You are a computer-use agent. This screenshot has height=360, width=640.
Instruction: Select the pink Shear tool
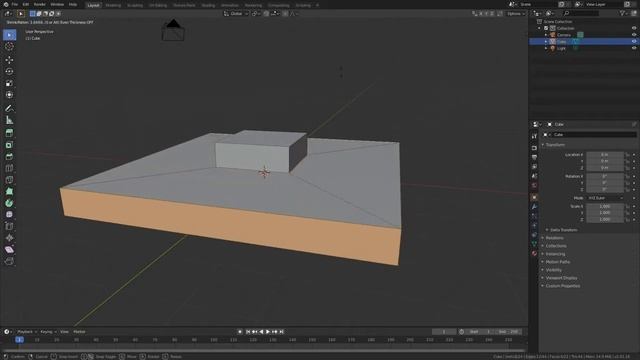(x=9, y=249)
